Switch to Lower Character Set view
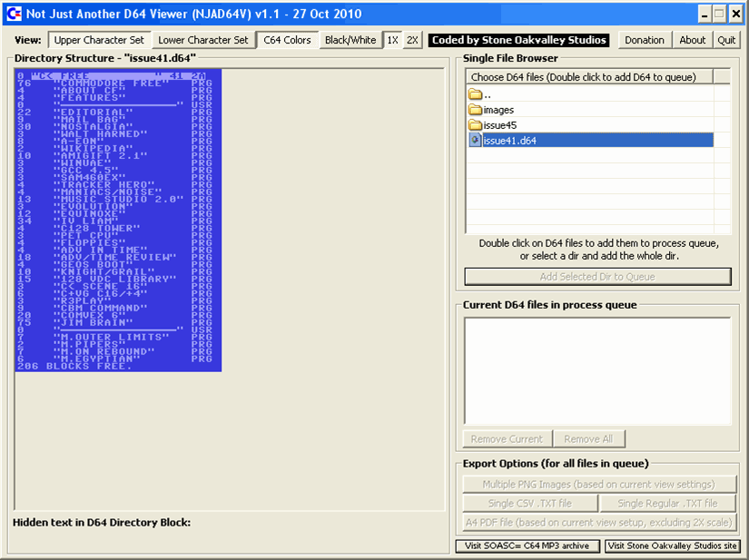 point(202,40)
